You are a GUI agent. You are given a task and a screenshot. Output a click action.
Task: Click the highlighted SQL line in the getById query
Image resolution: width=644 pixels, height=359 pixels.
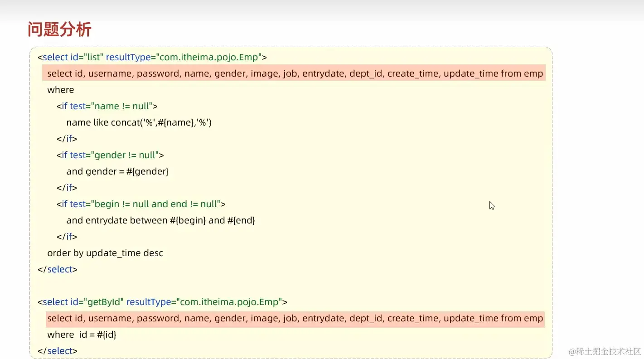pos(295,318)
